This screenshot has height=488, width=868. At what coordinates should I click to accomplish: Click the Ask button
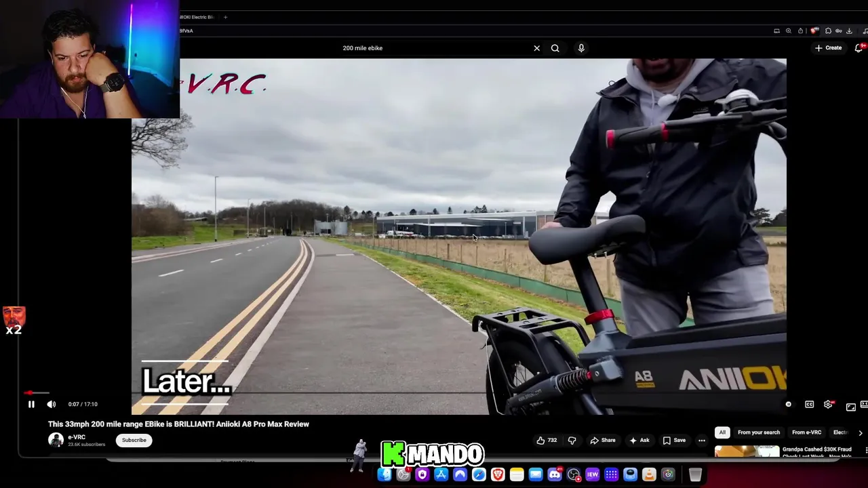click(x=639, y=441)
